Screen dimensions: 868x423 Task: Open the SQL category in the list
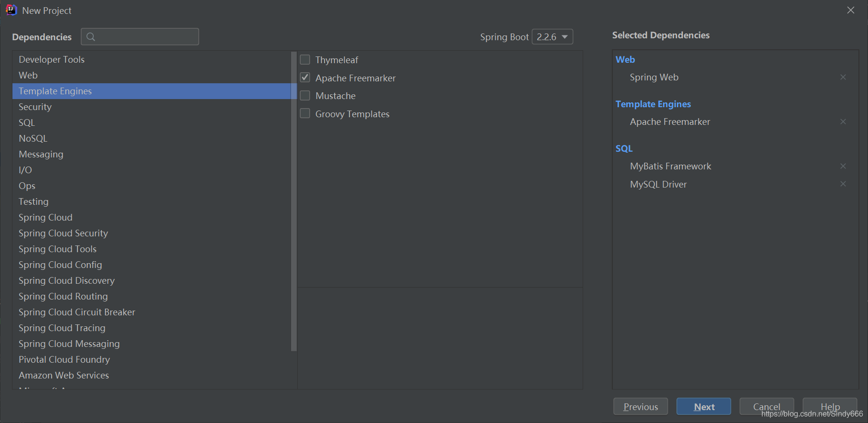(x=152, y=122)
